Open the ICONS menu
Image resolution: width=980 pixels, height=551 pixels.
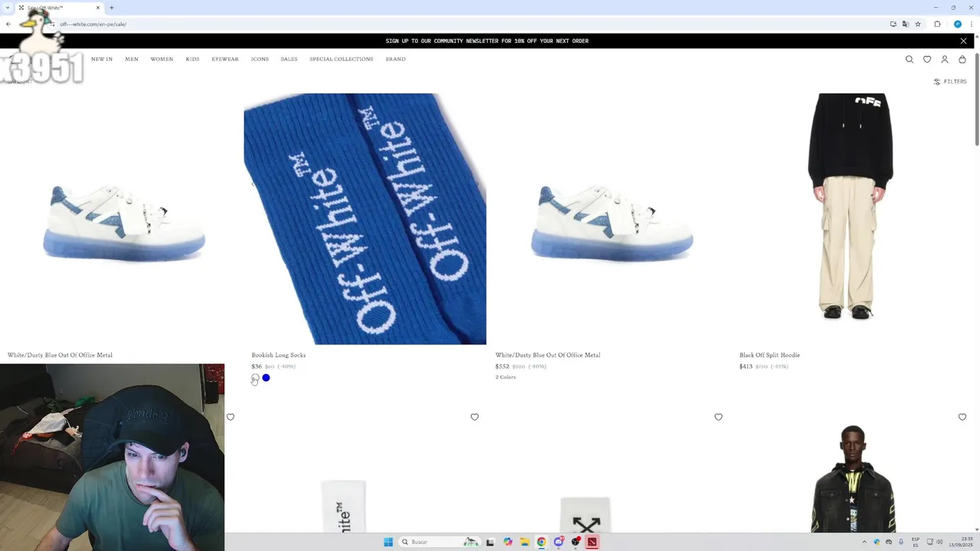(260, 59)
